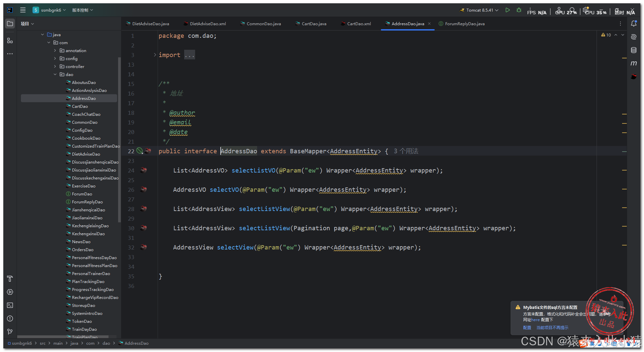The width and height of the screenshot is (644, 352).
Task: Expand the config package
Action: point(55,58)
